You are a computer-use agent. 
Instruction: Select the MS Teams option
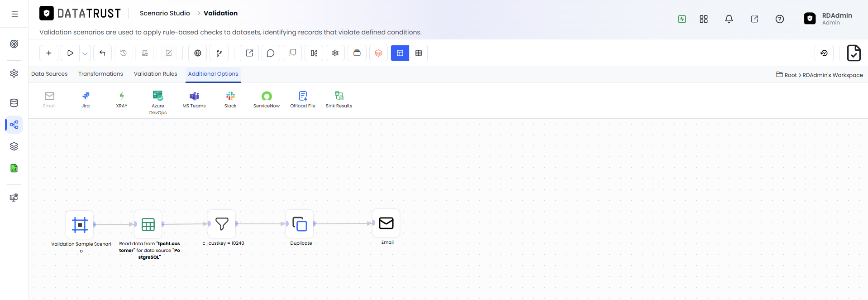194,100
